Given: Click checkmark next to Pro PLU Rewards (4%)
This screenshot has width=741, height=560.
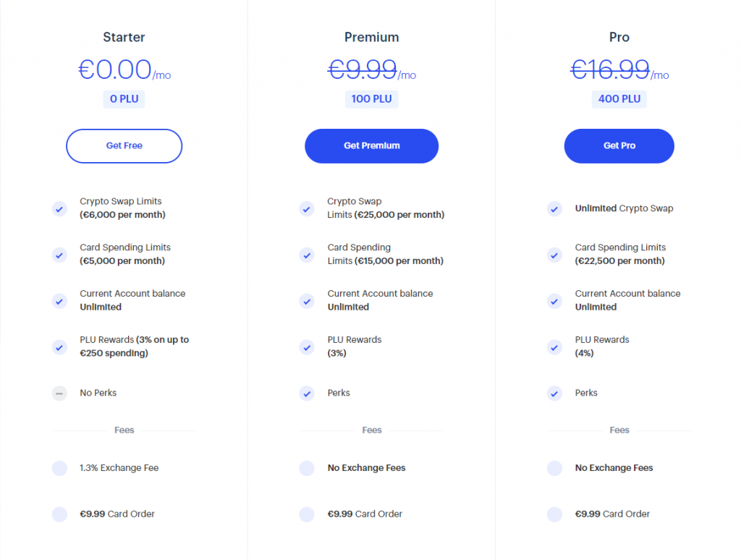Looking at the screenshot, I should 554,347.
